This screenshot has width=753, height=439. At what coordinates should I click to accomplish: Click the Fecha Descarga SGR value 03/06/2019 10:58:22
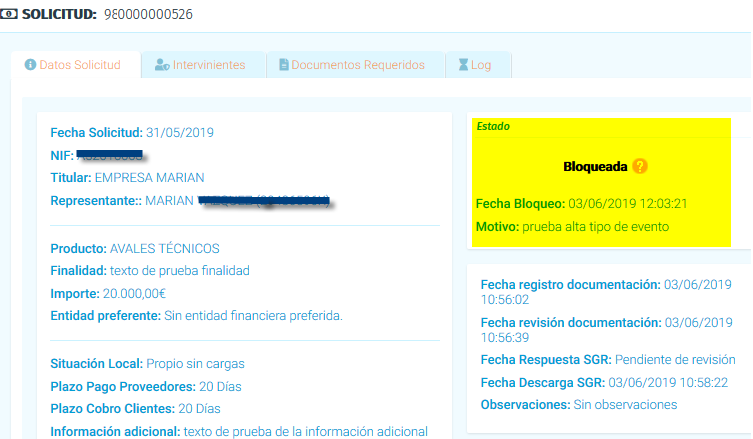(x=668, y=383)
